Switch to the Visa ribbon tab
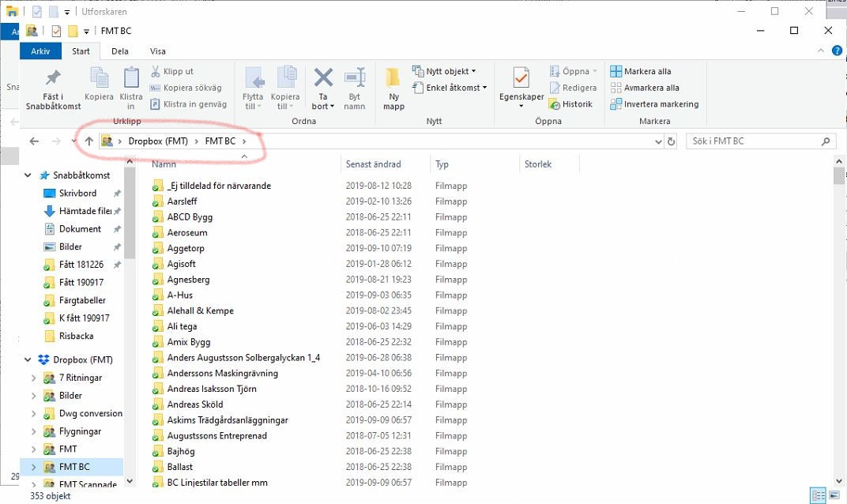Screen dimensions: 847x504 coord(158,51)
